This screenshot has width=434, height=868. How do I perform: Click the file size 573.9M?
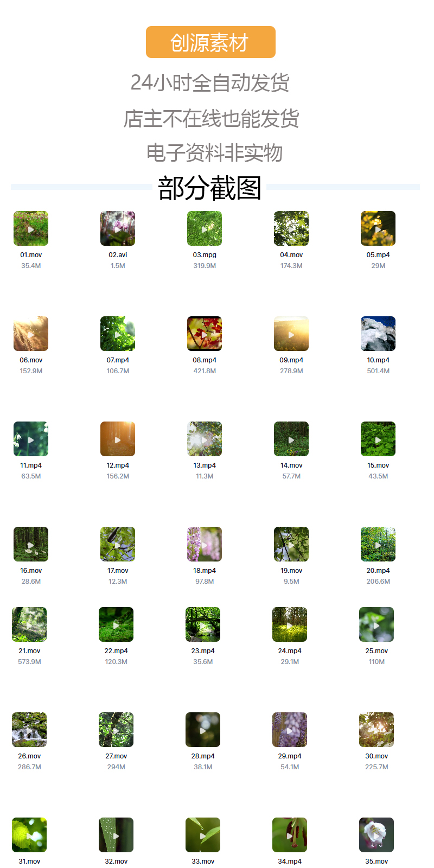29,661
